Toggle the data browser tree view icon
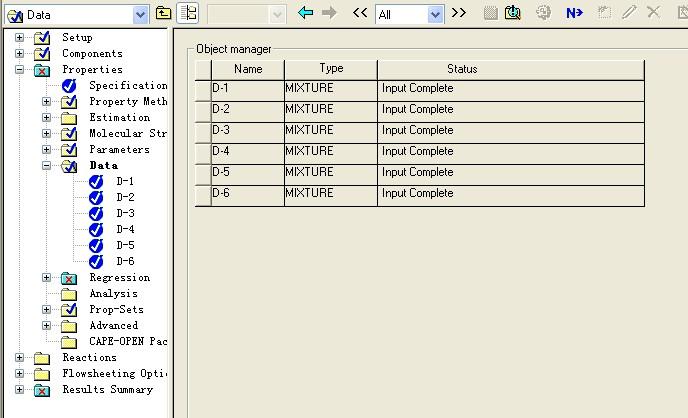 188,13
